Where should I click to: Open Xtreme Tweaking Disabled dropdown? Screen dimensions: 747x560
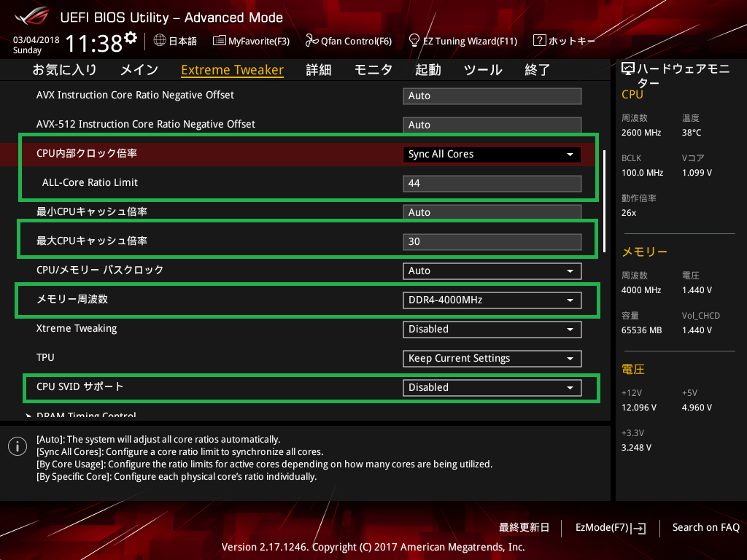point(492,329)
